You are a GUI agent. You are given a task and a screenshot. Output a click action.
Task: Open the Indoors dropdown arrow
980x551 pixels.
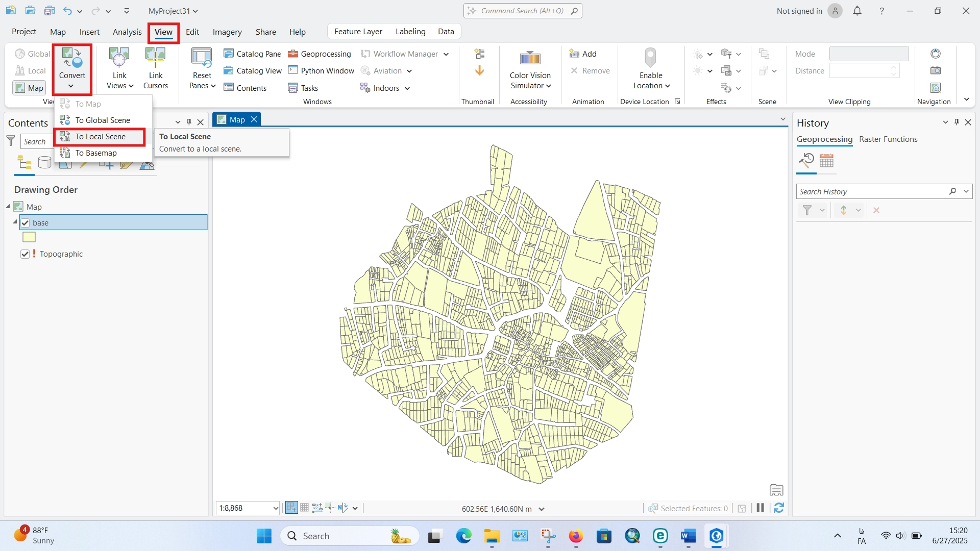[407, 89]
